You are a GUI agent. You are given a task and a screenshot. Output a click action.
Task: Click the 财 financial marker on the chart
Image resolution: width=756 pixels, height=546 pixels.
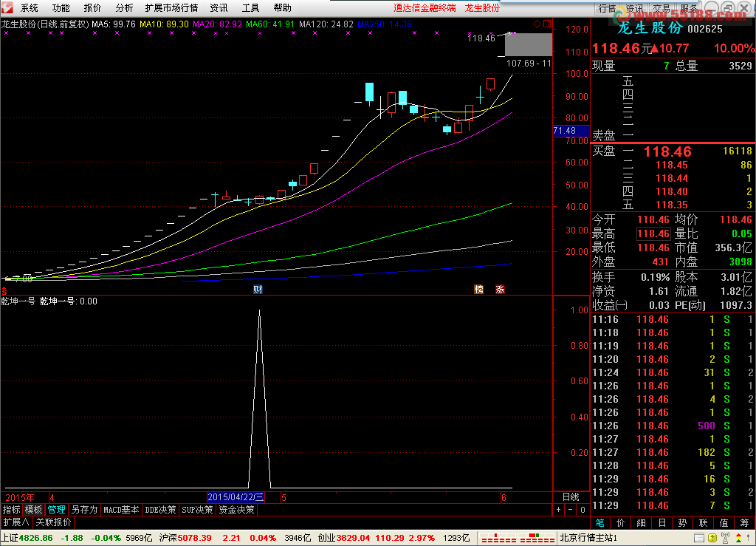click(x=258, y=289)
